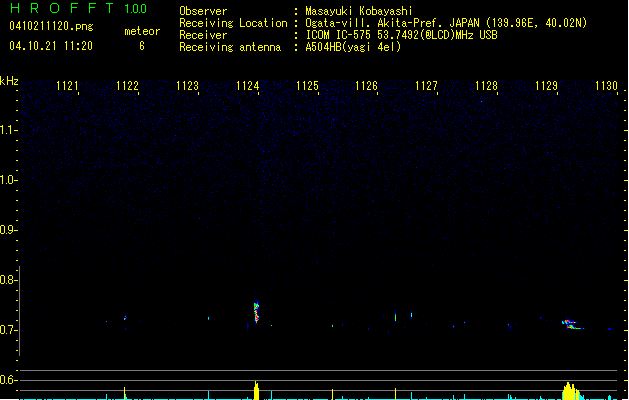Click the meteor label

click(x=142, y=31)
